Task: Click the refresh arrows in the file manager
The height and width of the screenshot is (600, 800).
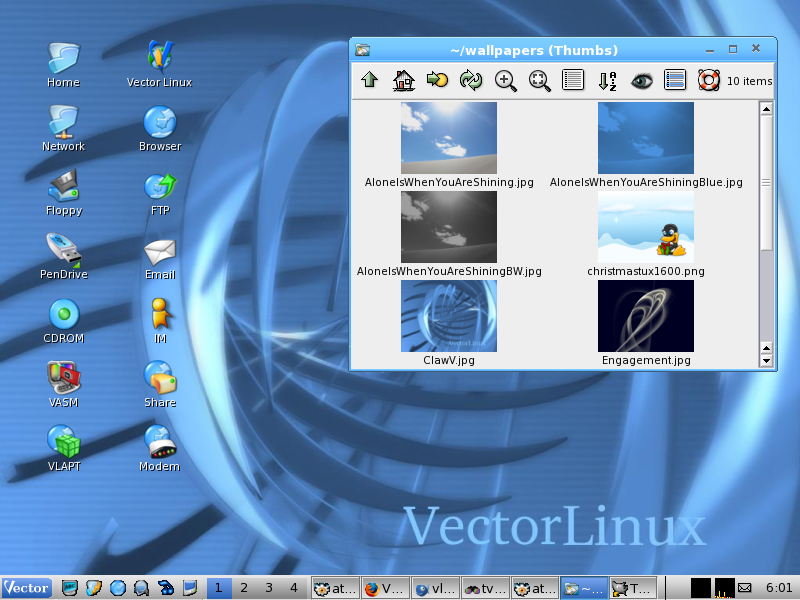Action: point(471,81)
